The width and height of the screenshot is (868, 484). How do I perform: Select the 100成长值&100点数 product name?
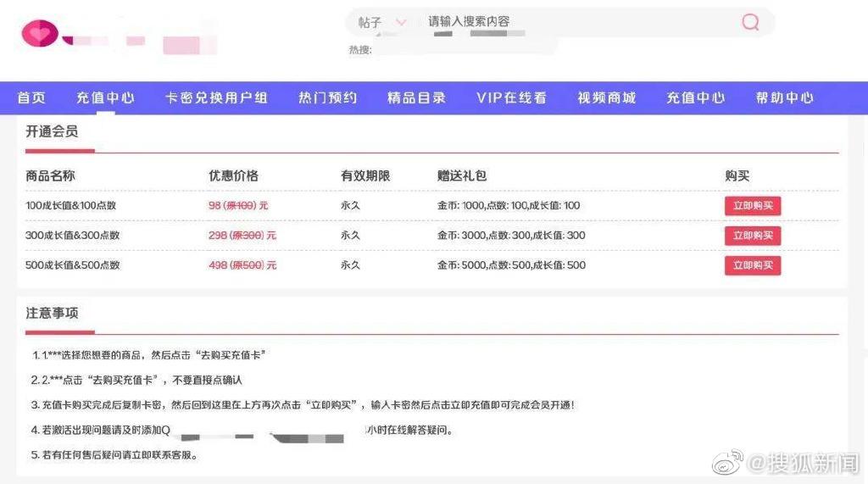(72, 206)
